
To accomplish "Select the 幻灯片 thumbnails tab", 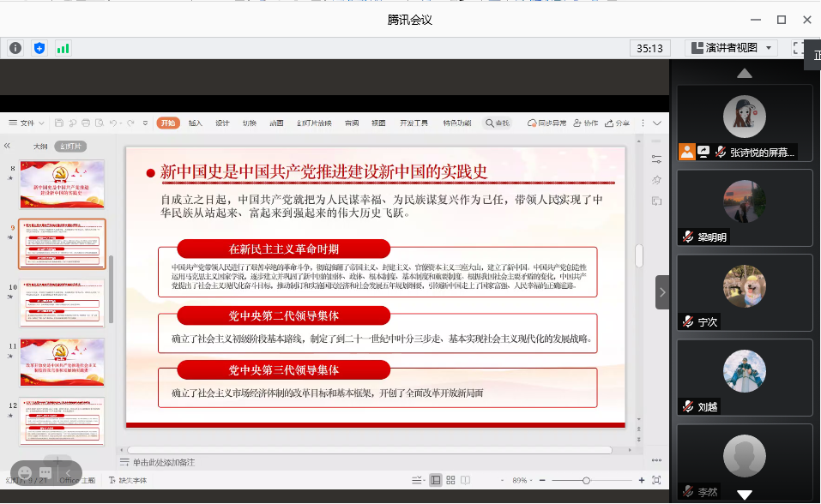I will tap(70, 147).
